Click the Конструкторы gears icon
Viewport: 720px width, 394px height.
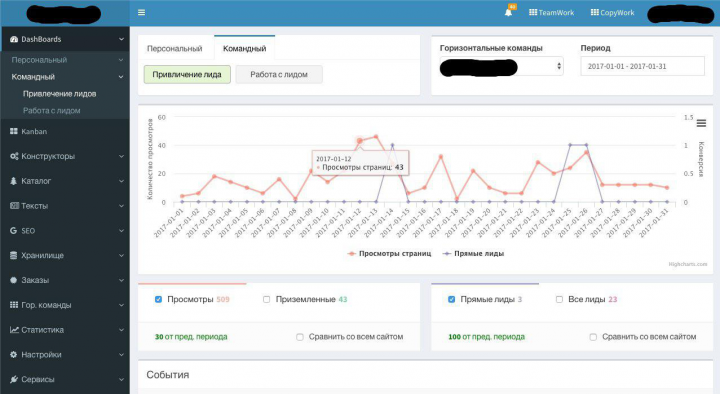(x=14, y=156)
